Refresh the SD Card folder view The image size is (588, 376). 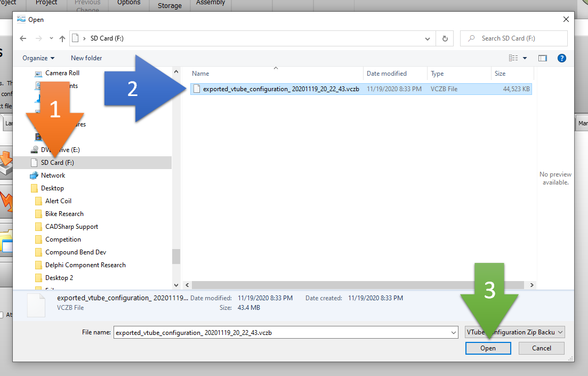(445, 38)
